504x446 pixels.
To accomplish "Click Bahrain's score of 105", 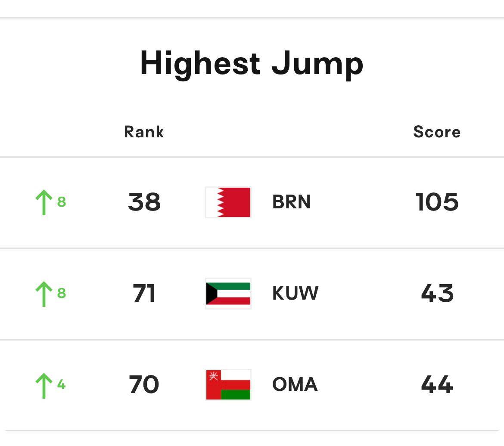I will pos(437,202).
